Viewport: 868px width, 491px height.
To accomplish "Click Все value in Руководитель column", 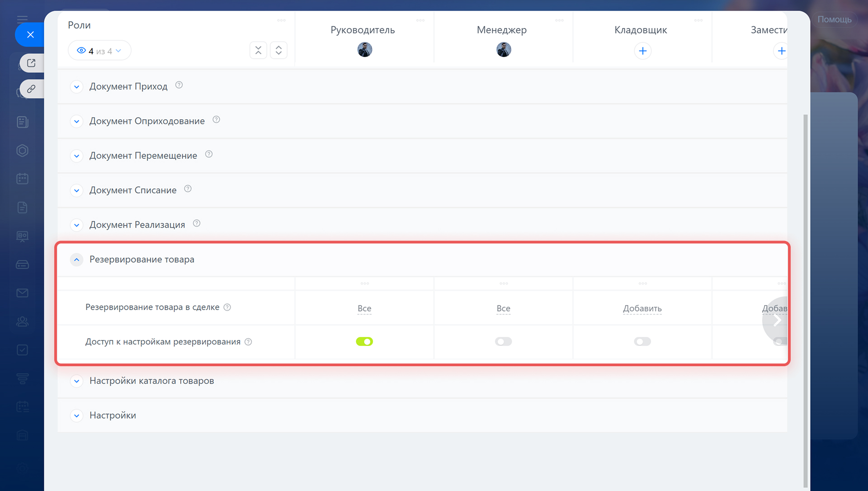I will 364,308.
